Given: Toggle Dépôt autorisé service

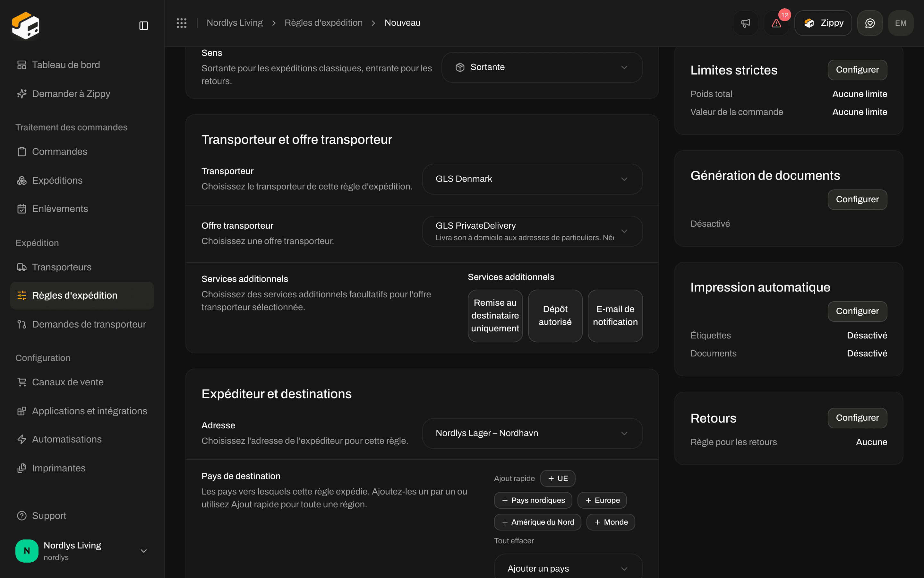Looking at the screenshot, I should (555, 316).
